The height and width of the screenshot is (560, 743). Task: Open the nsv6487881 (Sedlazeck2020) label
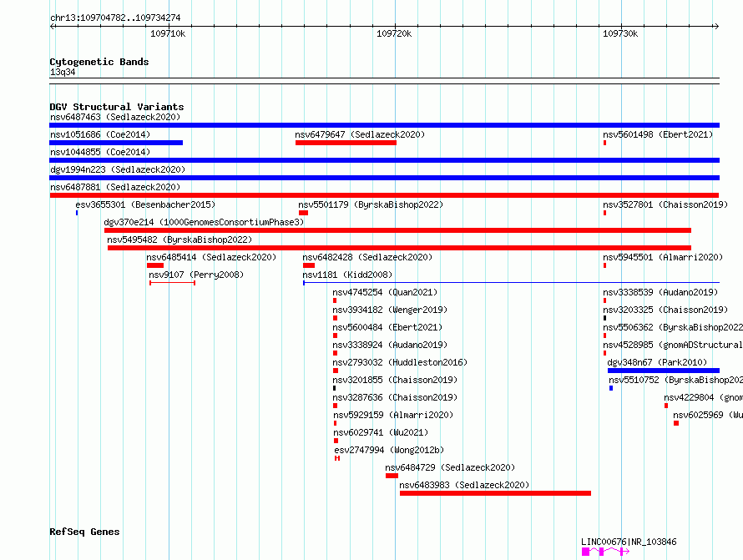(115, 187)
